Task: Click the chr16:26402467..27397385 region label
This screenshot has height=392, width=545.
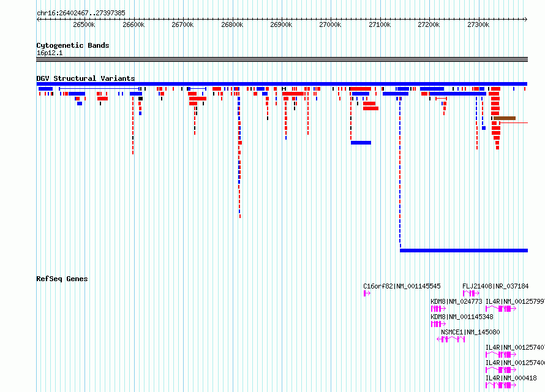Action: click(x=81, y=13)
